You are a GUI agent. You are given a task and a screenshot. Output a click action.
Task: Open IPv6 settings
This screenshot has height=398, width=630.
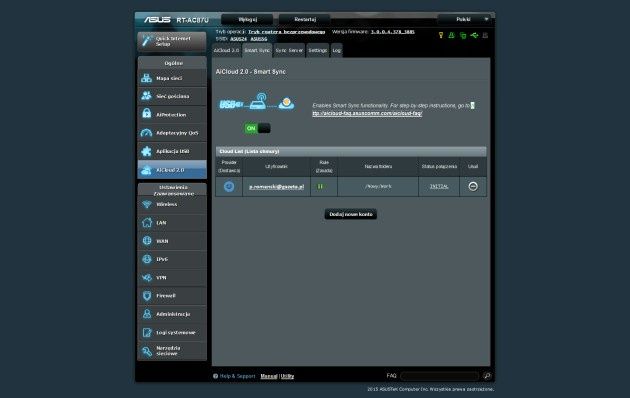(172, 259)
